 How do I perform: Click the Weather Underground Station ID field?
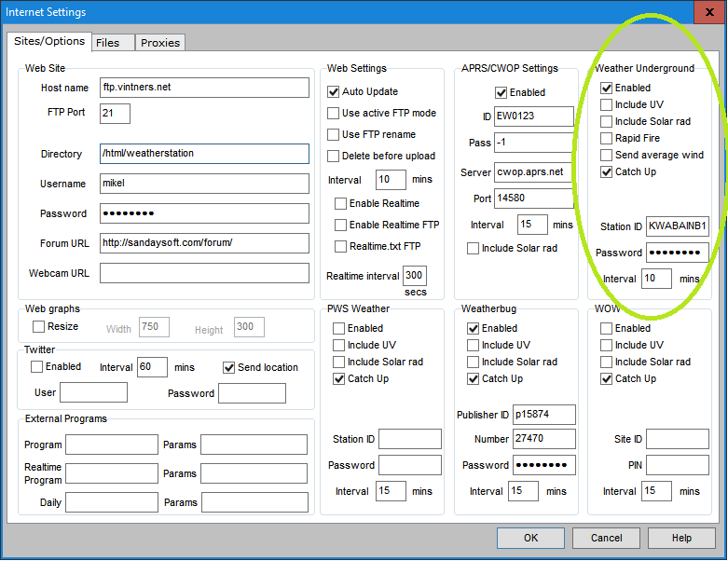click(x=677, y=226)
